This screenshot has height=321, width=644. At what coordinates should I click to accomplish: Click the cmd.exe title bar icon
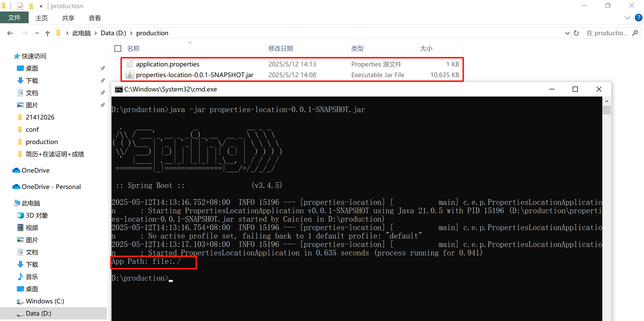[x=118, y=89]
